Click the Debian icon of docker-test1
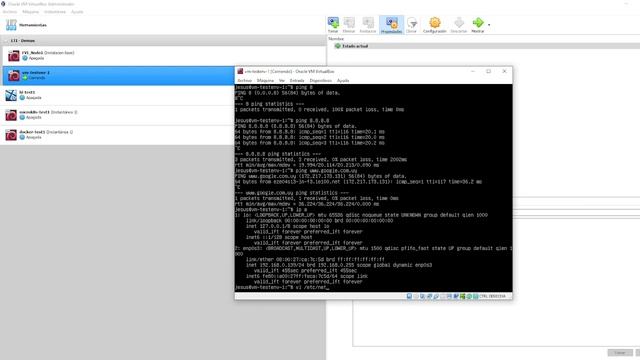 [x=11, y=135]
